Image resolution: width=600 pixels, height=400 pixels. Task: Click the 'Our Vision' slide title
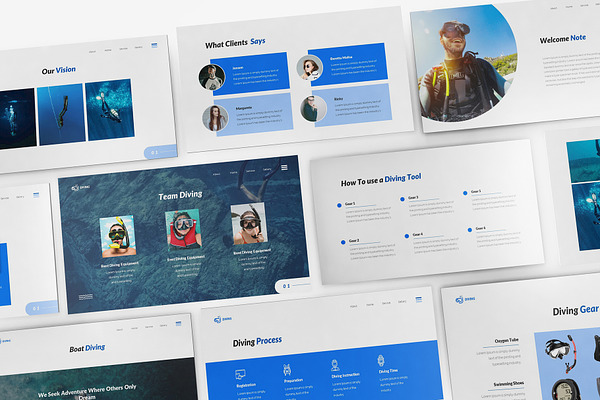pos(59,70)
